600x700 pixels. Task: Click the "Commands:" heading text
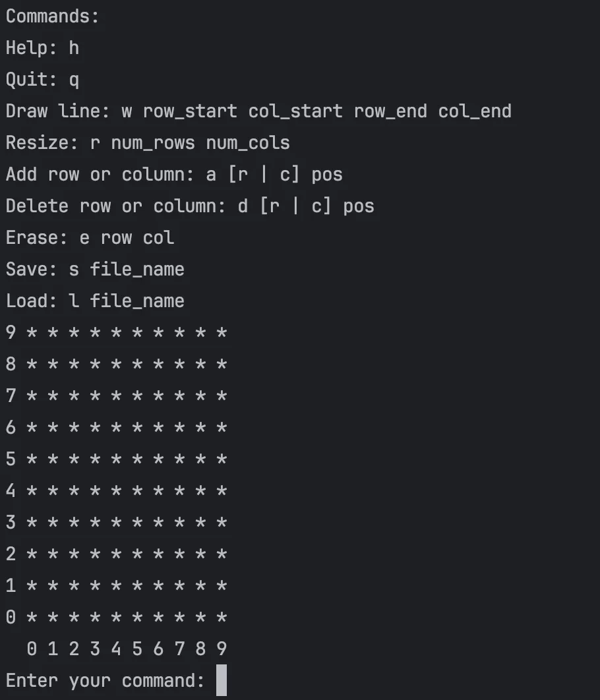pyautogui.click(x=53, y=16)
